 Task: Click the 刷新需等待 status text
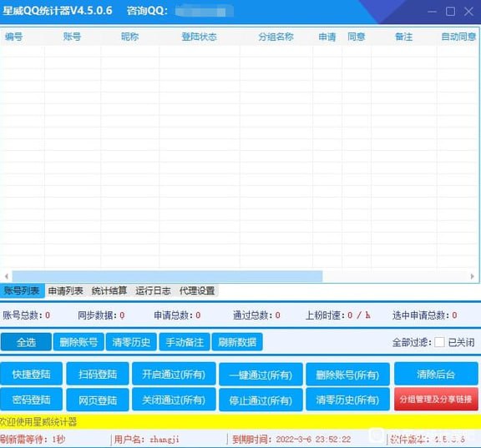click(x=33, y=440)
